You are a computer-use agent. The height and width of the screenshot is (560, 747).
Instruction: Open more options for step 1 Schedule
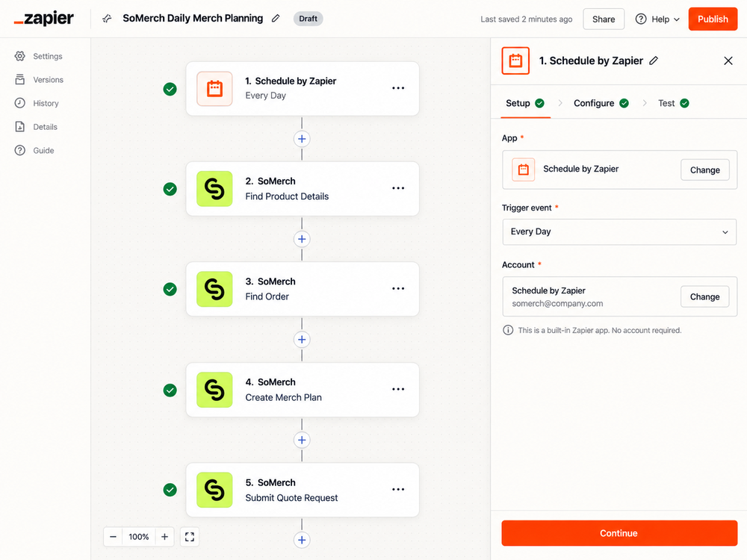398,88
